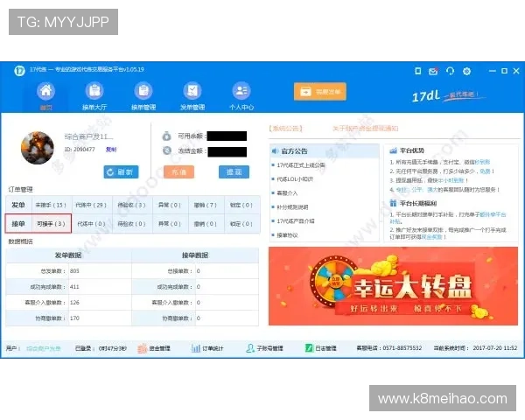
Task: Open the customer service headset icon
Action: click(450, 71)
